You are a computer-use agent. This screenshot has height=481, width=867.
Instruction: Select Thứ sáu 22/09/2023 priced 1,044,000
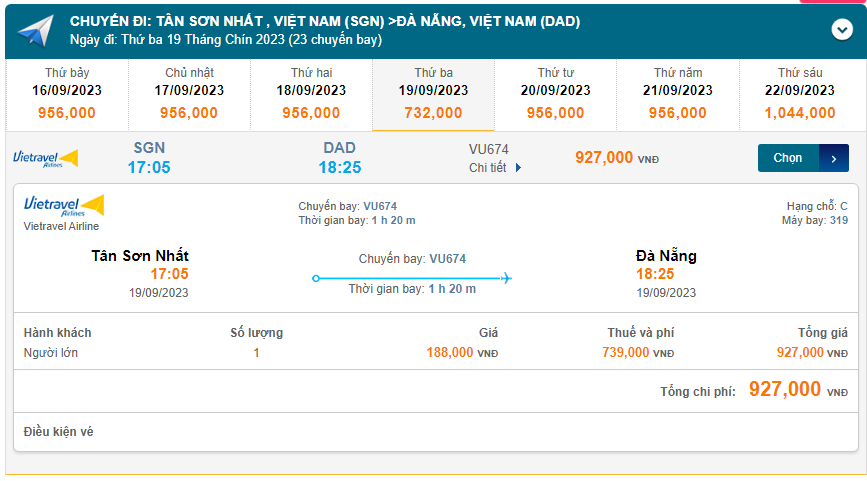(x=799, y=94)
